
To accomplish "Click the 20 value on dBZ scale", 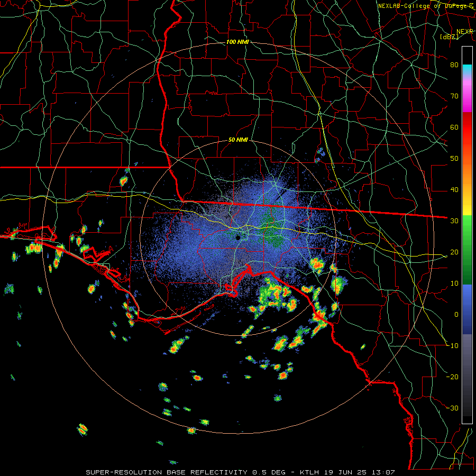I will coord(454,252).
